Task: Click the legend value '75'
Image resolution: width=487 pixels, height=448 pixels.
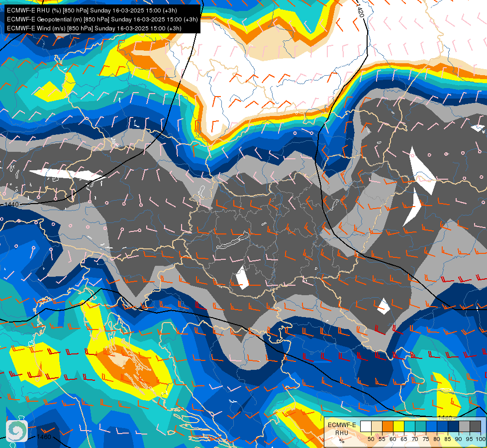Action: click(426, 439)
